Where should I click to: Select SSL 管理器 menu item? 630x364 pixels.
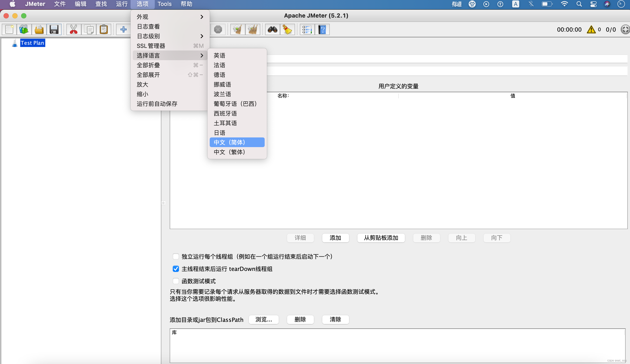tap(170, 46)
